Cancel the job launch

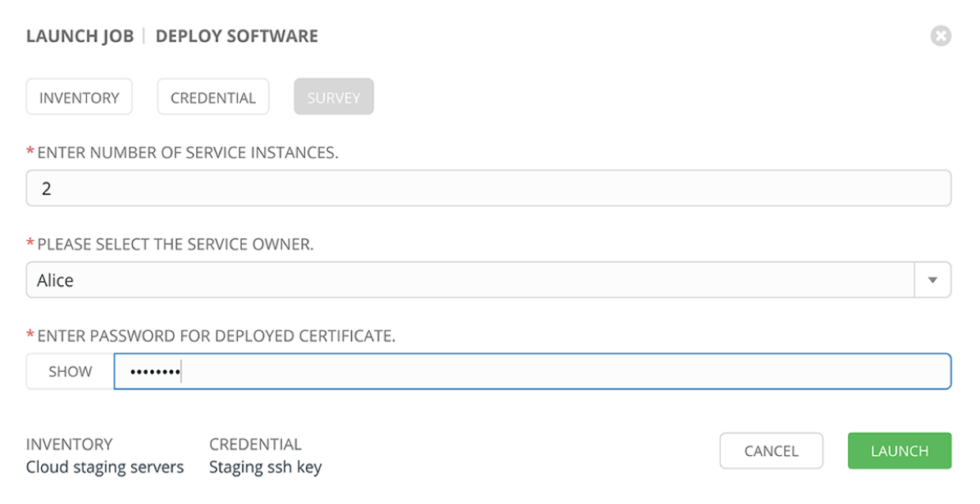[x=771, y=451]
